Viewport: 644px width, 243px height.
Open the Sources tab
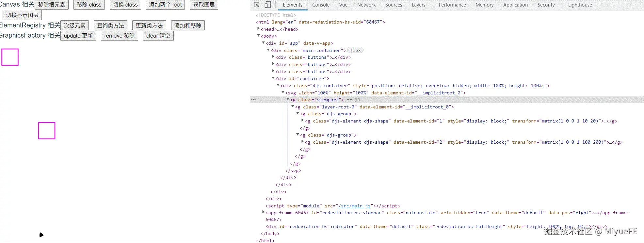[394, 5]
